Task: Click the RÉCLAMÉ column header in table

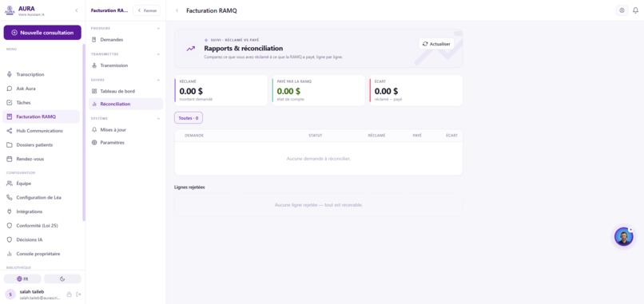Action: 376,136
